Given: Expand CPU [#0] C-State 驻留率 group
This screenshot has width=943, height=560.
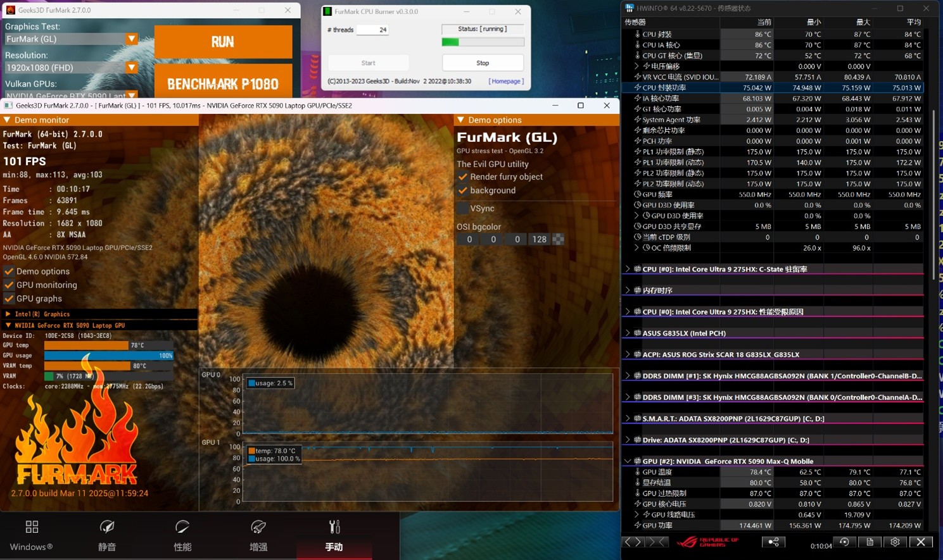Looking at the screenshot, I should coord(628,269).
